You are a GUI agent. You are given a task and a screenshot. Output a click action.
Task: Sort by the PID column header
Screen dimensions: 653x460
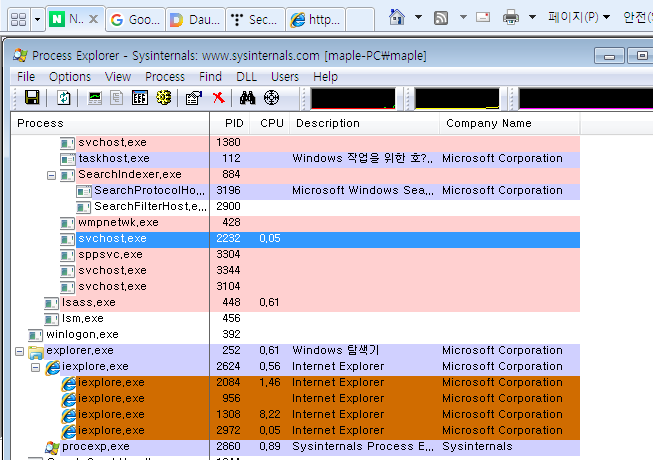click(x=229, y=123)
